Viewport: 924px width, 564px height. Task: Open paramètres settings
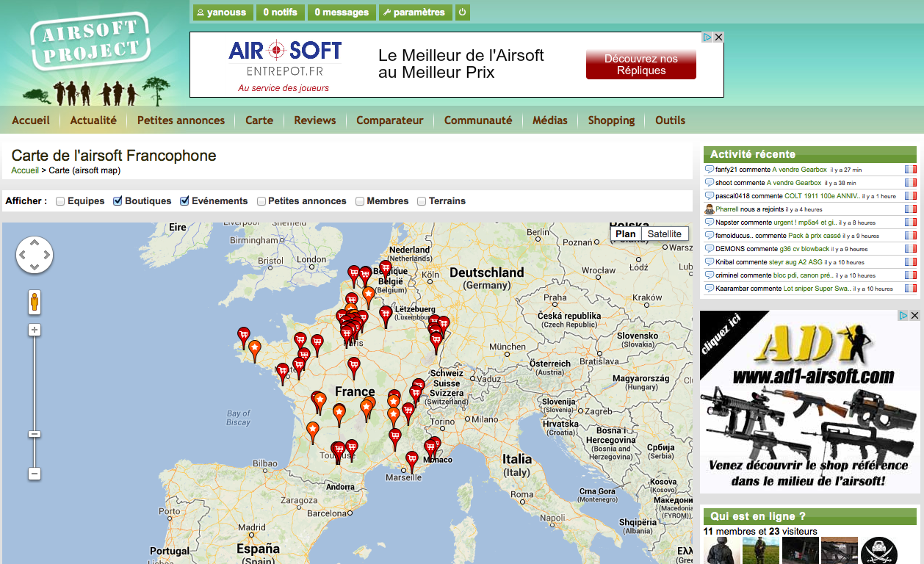(x=416, y=12)
